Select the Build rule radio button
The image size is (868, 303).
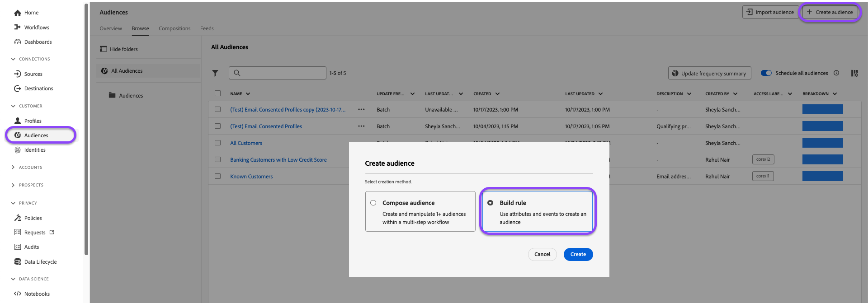point(490,203)
